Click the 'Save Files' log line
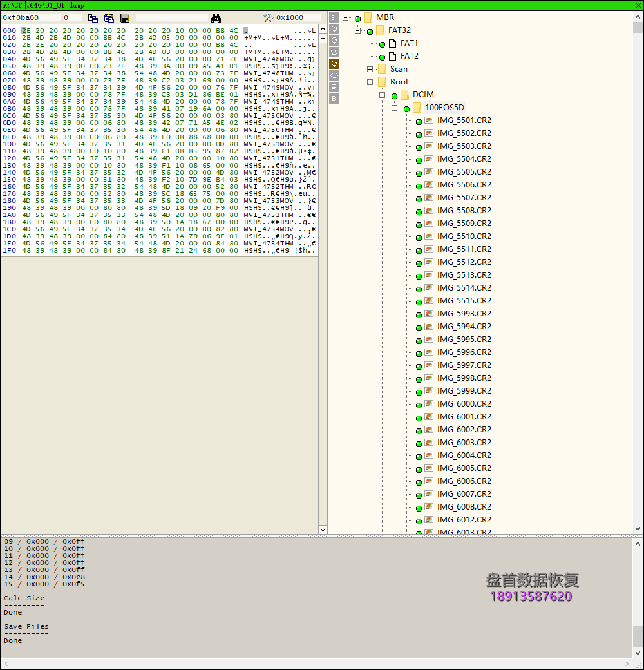The width and height of the screenshot is (644, 670). pyautogui.click(x=26, y=626)
